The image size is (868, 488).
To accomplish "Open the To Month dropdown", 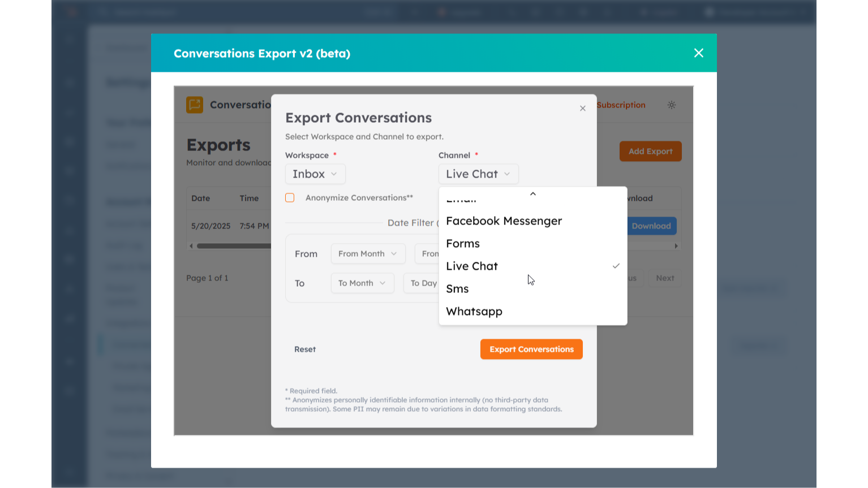I will pyautogui.click(x=362, y=283).
